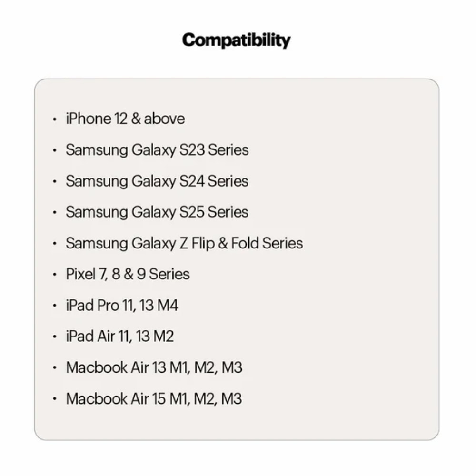Image resolution: width=476 pixels, height=476 pixels.
Task: Select the iPhone 12 & above entry
Action: [x=125, y=119]
